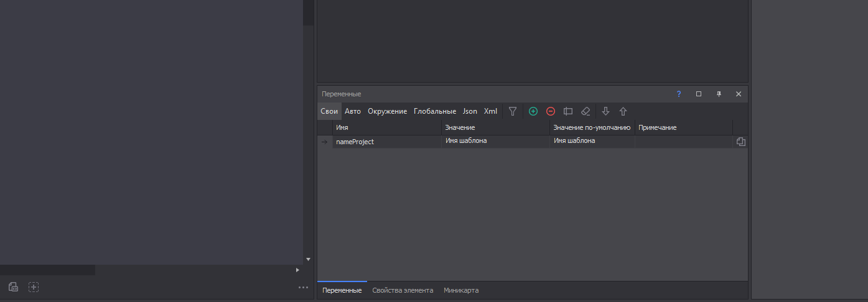Click the code file icon at bottom left
Image resolution: width=868 pixels, height=302 pixels.
pos(13,287)
